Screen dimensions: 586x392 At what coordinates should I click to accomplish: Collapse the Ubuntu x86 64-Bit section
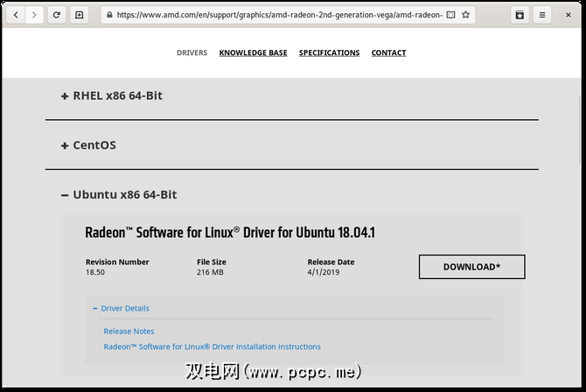119,194
